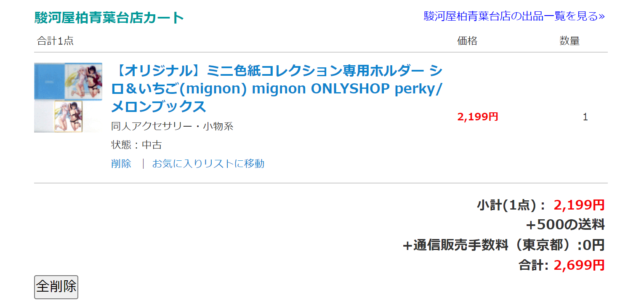Click the 価格 column header
644x303 pixels.
point(467,41)
